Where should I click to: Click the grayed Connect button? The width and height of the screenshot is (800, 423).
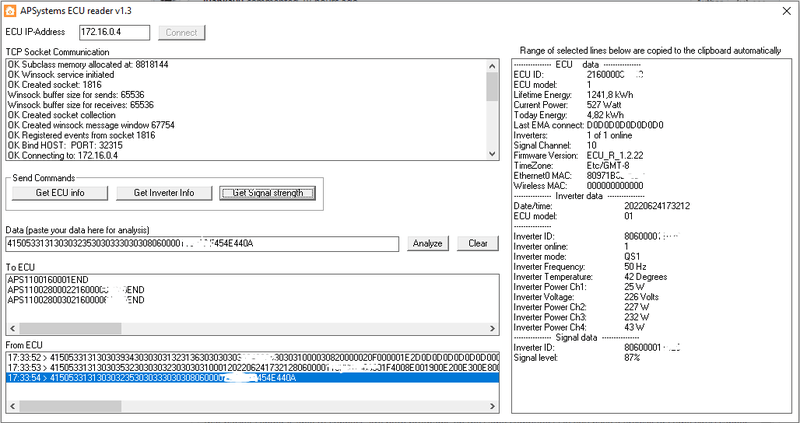[x=182, y=32]
